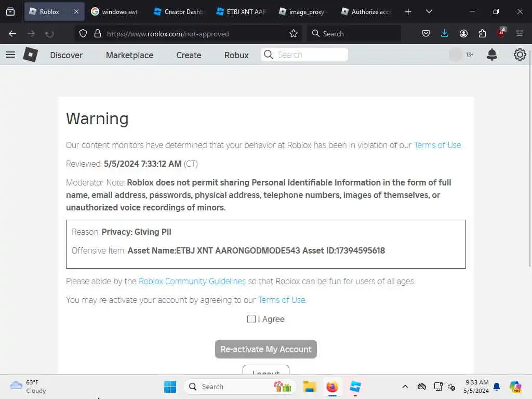Open the OneDrive tray icon

point(422,387)
